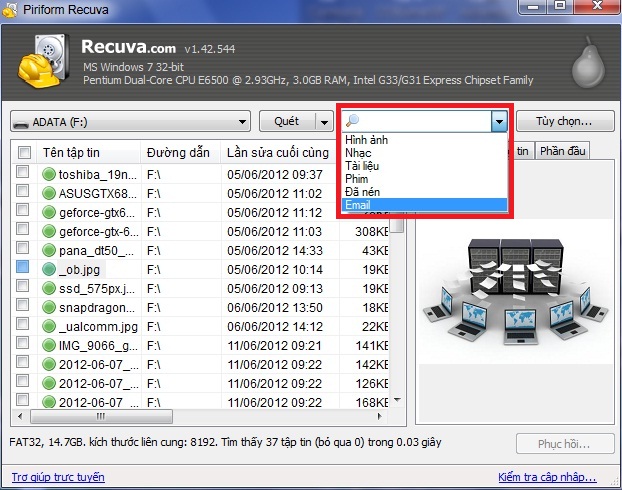
Task: Click the 06/06/2012 13:50 date cell
Action: [275, 307]
